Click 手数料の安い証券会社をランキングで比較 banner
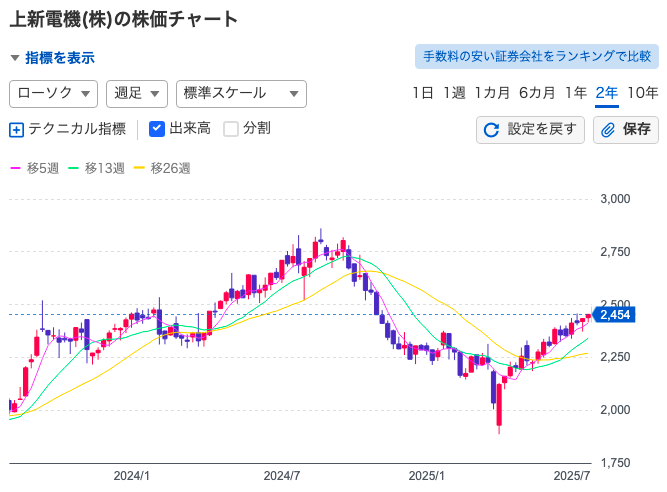Screen dimensions: 667x492 [537, 57]
